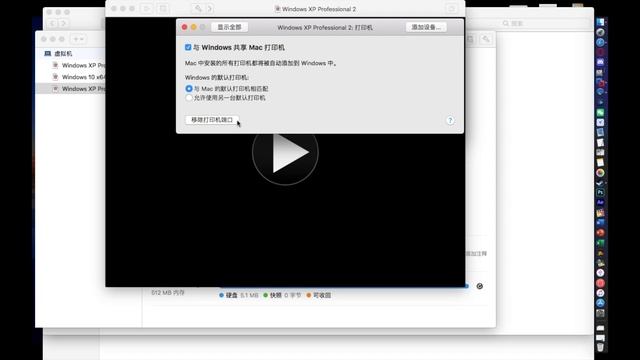Open the App Store icon in the Dock
This screenshot has width=640, height=360.
[600, 303]
